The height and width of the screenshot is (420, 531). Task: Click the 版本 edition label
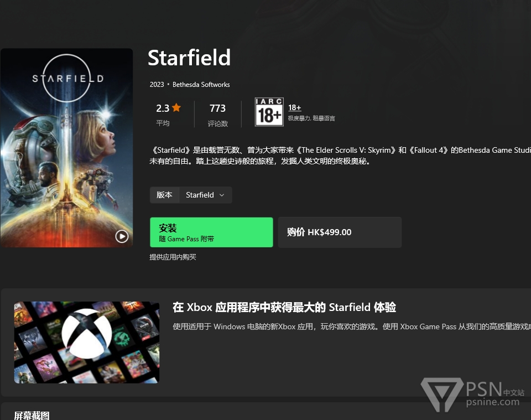(165, 195)
